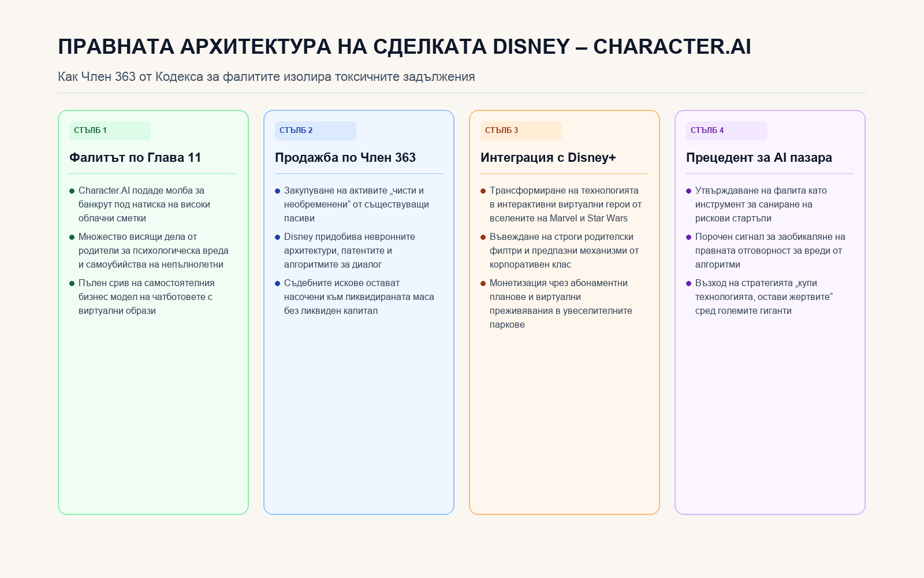
Task: Select heading Фалитът по Глава 11
Action: click(x=135, y=158)
